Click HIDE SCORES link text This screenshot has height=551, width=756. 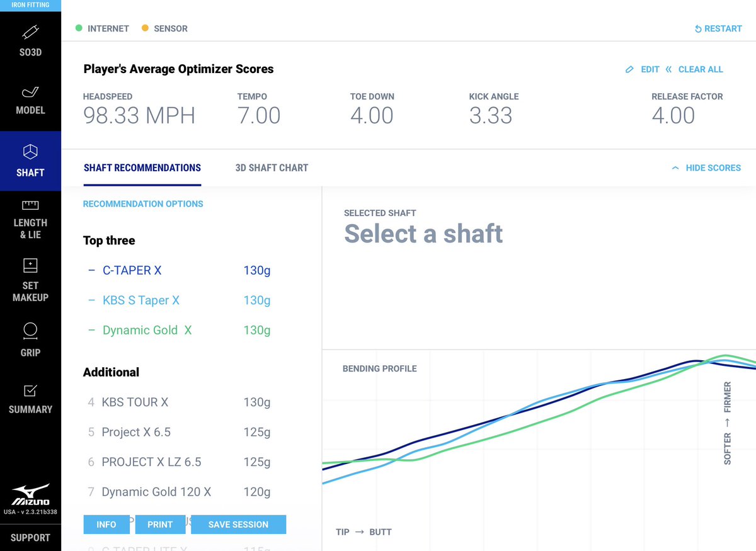(713, 168)
